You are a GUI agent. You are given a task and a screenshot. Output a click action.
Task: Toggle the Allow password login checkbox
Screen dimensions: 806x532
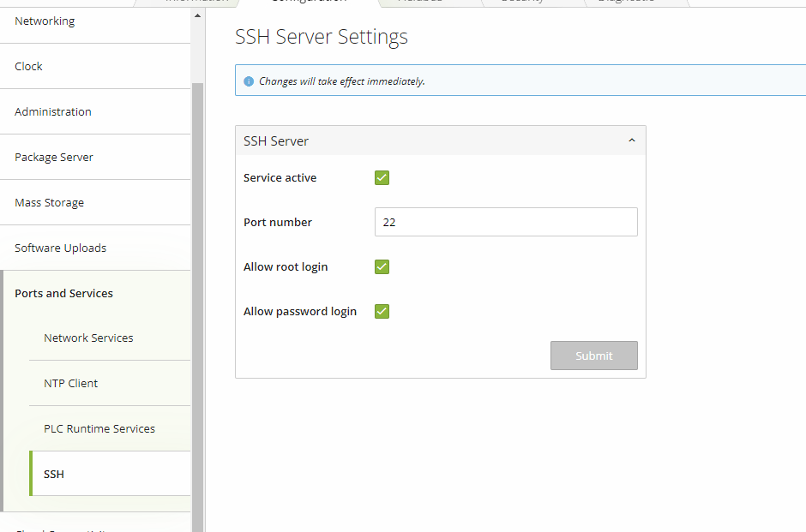point(382,311)
